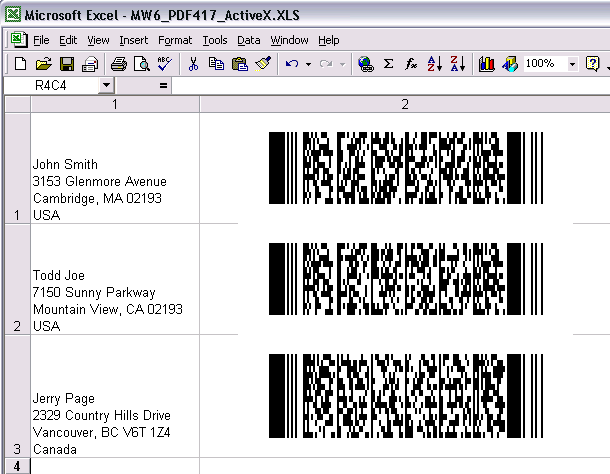This screenshot has height=474, width=610.
Task: Click the Edit Formula equals button
Action: coord(163,86)
